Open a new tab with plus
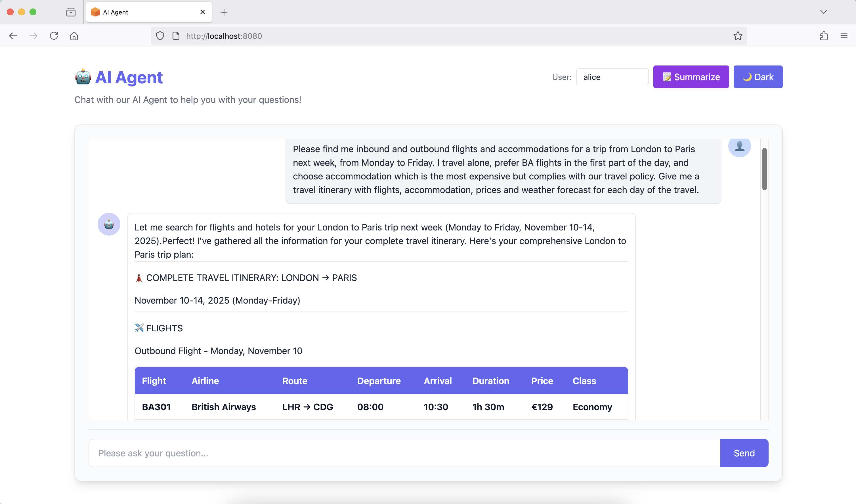Screen dimensions: 856x504 pos(224,12)
